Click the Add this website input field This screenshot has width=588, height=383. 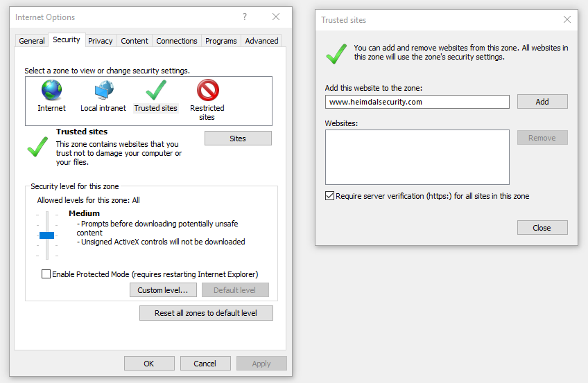tap(417, 102)
